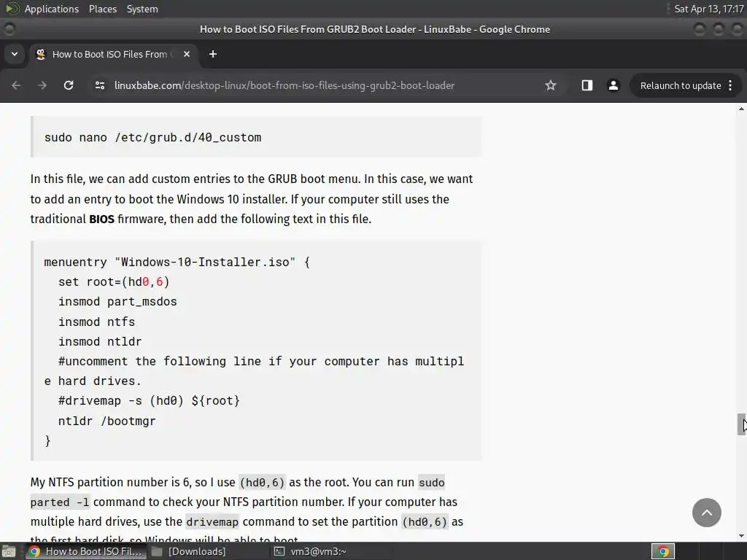Click the scroll-to-top round button
Screen dimensions: 747x560
(x=706, y=513)
